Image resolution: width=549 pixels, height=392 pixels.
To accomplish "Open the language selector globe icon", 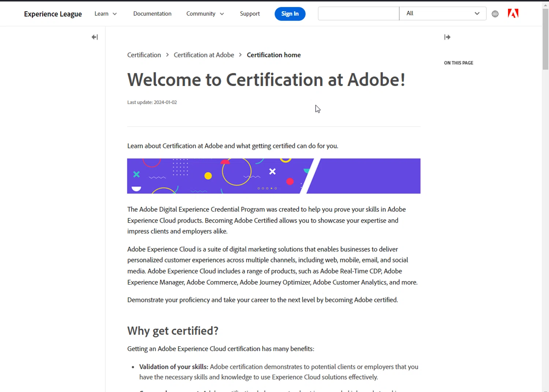I will (495, 14).
